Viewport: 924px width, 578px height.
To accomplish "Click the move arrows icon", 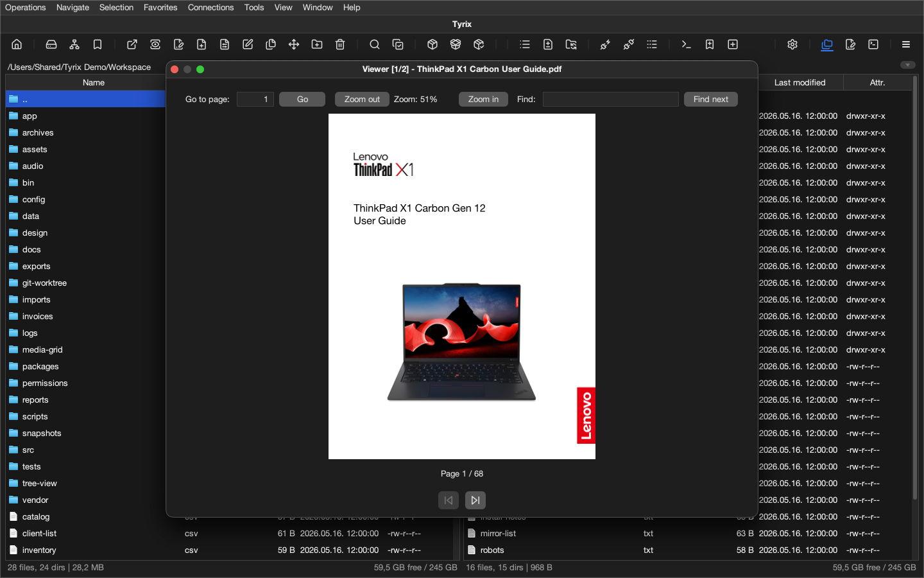I will pos(294,44).
